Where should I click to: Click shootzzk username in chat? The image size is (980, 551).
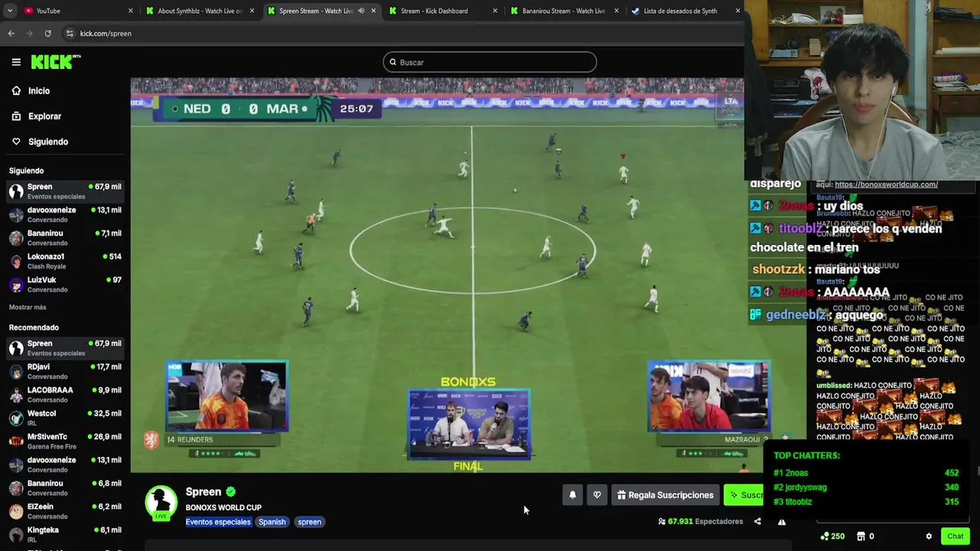point(779,269)
